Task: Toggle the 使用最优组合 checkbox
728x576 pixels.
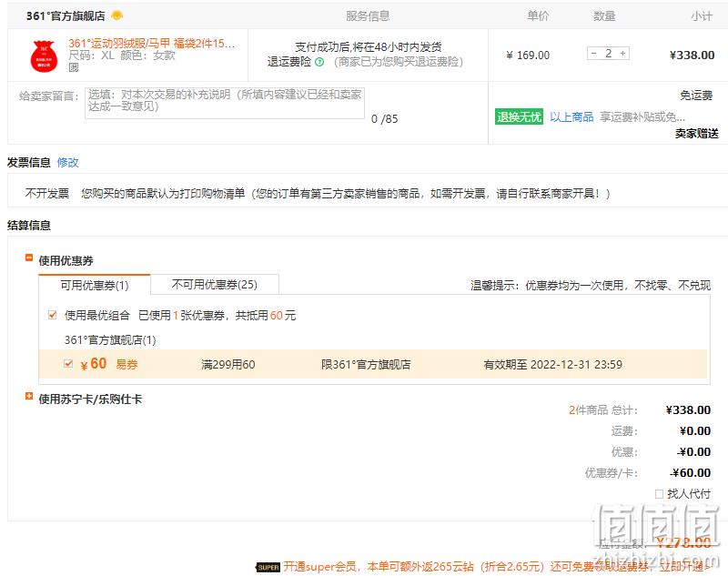Action: click(x=53, y=315)
